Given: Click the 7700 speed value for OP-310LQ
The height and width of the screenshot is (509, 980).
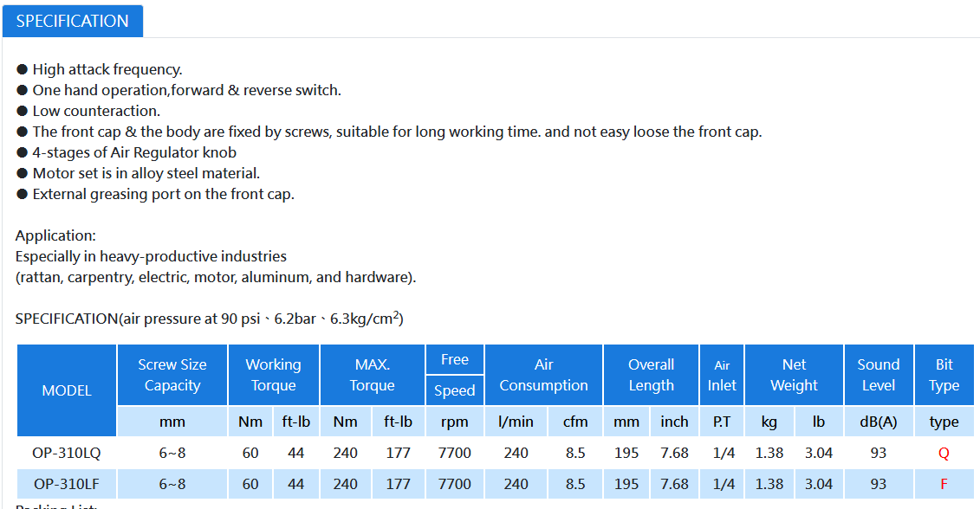Looking at the screenshot, I should point(455,453).
